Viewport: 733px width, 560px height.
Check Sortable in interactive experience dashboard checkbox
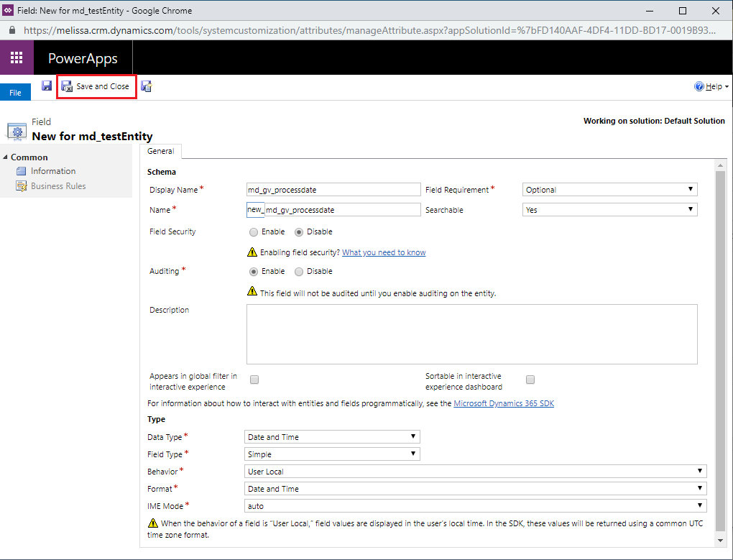(x=530, y=380)
